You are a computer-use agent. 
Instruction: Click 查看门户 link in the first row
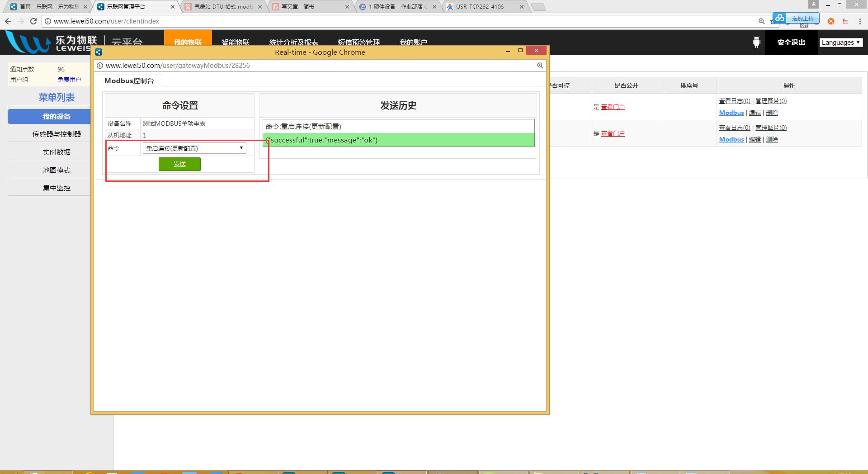coord(613,107)
